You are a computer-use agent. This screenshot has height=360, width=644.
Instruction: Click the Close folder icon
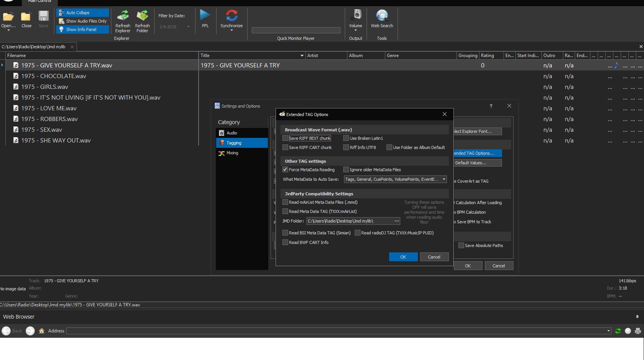pyautogui.click(x=26, y=16)
